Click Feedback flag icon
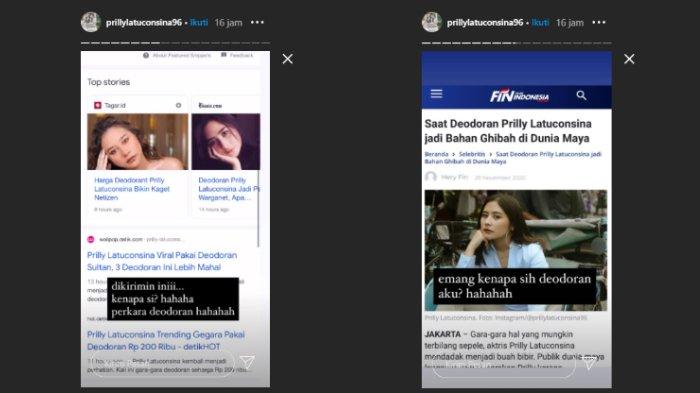Viewport: 700px width, 393px height. (224, 55)
